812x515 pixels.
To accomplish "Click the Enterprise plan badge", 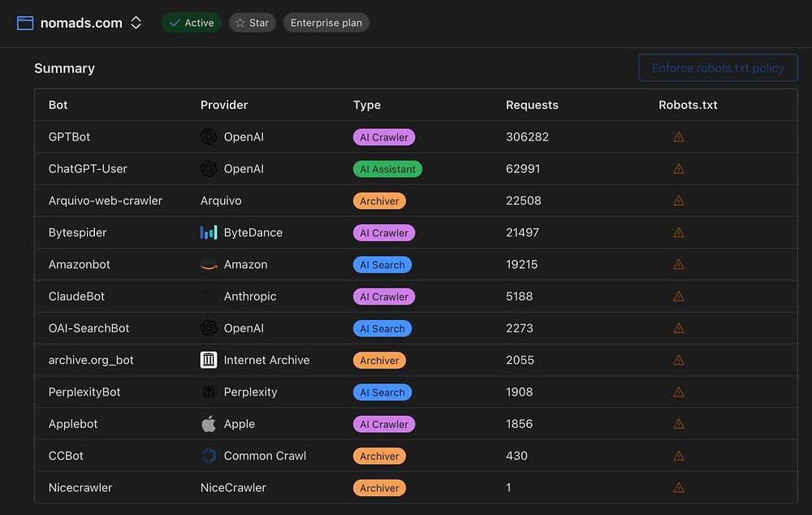I will 326,23.
